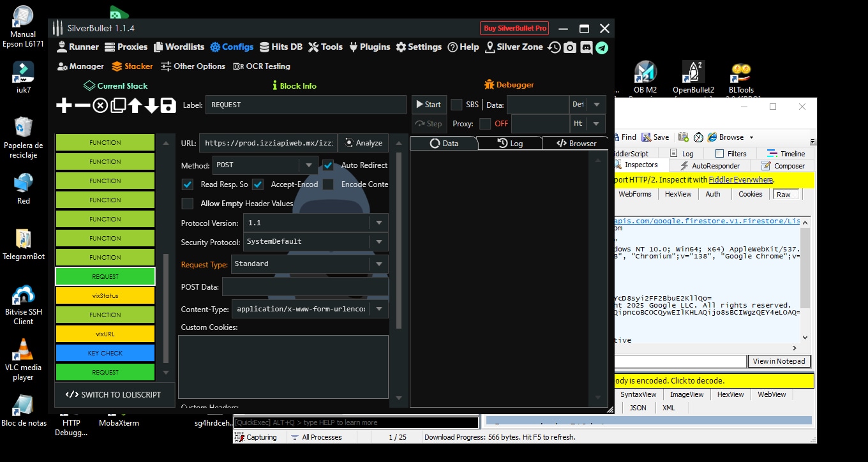868x462 pixels.
Task: Click SWITCH TO LOLISCRIPT button
Action: click(x=114, y=394)
